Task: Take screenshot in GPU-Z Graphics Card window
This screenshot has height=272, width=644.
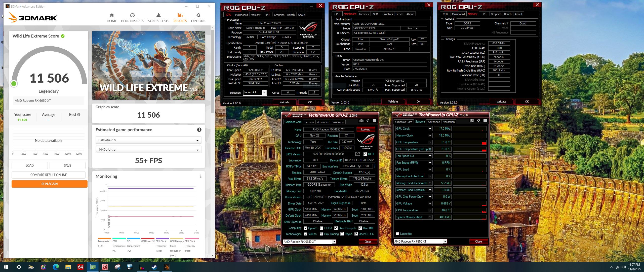Action: pyautogui.click(x=361, y=121)
